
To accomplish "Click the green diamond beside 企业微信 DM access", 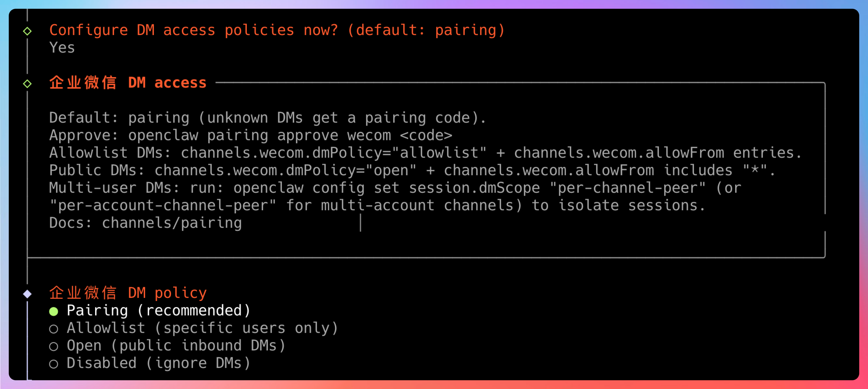I will [27, 83].
